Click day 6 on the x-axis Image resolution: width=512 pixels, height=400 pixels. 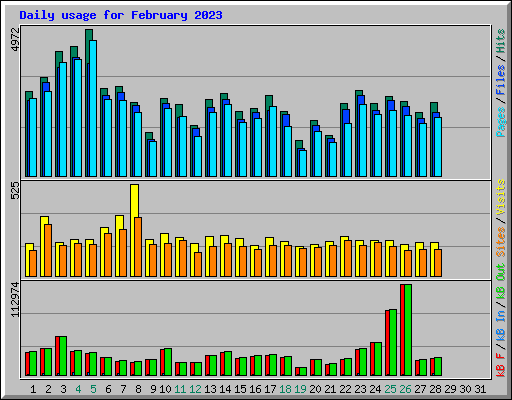(108, 389)
